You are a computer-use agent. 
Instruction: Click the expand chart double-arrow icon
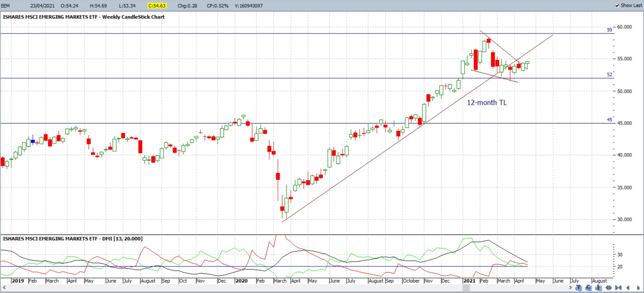[x=608, y=288]
